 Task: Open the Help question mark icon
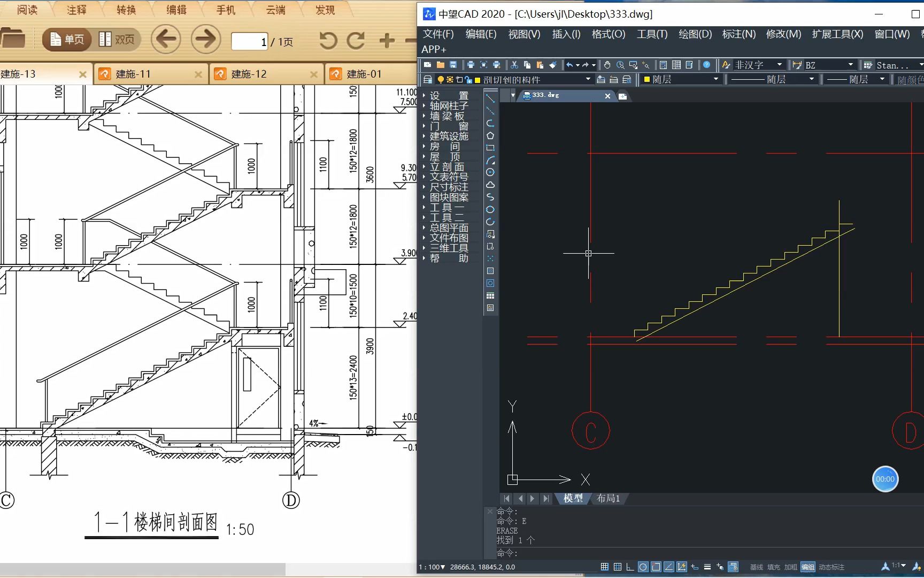[706, 65]
